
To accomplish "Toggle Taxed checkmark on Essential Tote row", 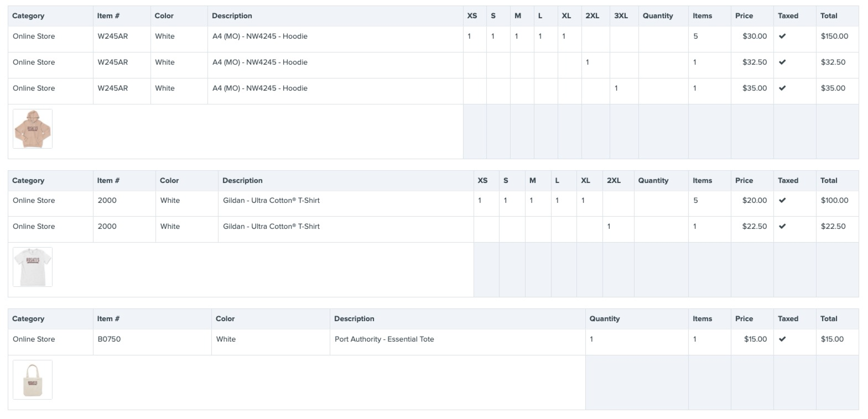I will coord(782,339).
